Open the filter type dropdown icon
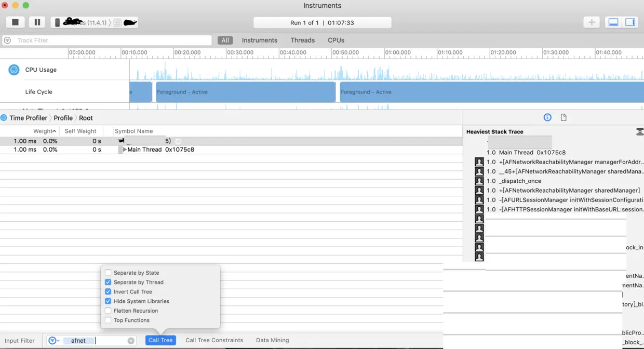The height and width of the screenshot is (349, 644). point(54,341)
